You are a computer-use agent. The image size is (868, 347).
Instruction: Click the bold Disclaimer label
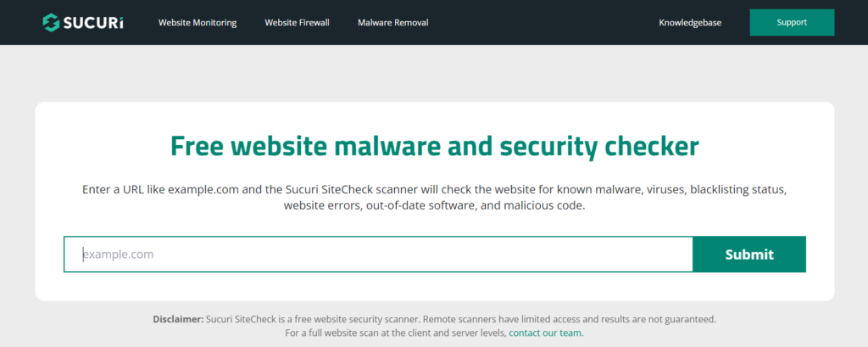tap(178, 319)
